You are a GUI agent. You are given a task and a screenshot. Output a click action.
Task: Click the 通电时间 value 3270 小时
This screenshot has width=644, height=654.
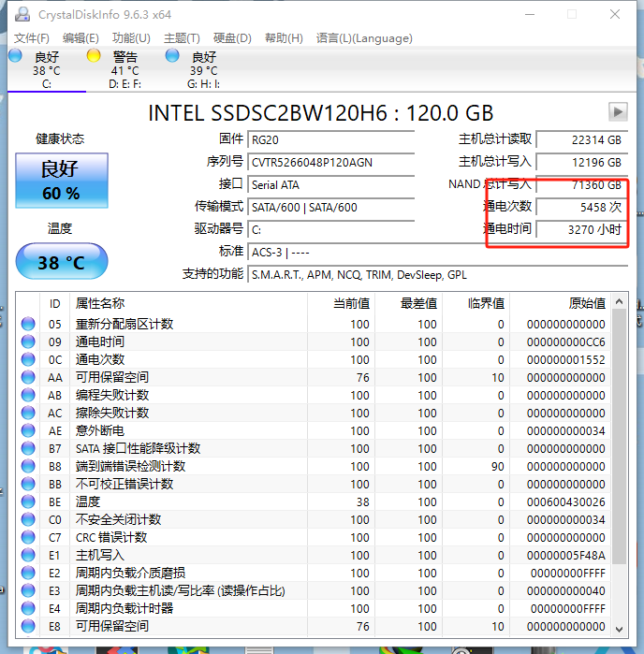click(x=582, y=230)
